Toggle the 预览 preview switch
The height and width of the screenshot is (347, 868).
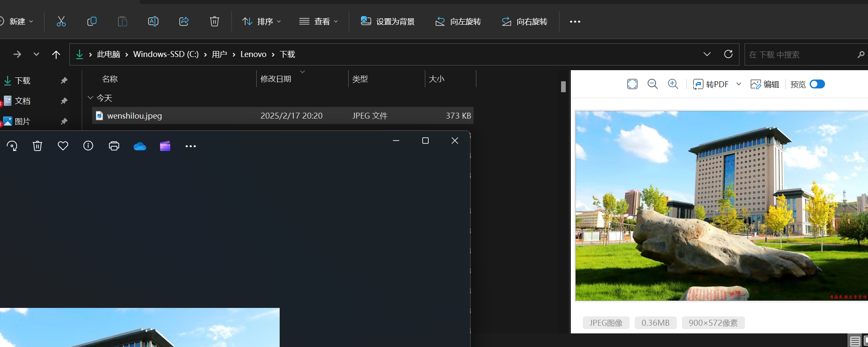tap(817, 84)
